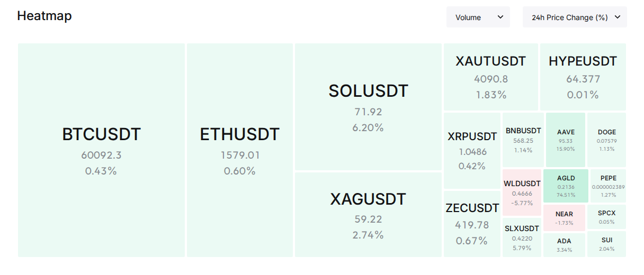Click the XAUTUSDT tile
644x275 pixels.
pyautogui.click(x=491, y=77)
